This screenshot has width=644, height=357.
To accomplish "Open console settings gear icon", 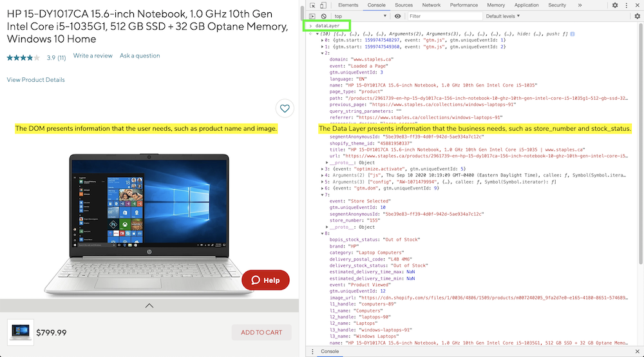I will coord(638,16).
